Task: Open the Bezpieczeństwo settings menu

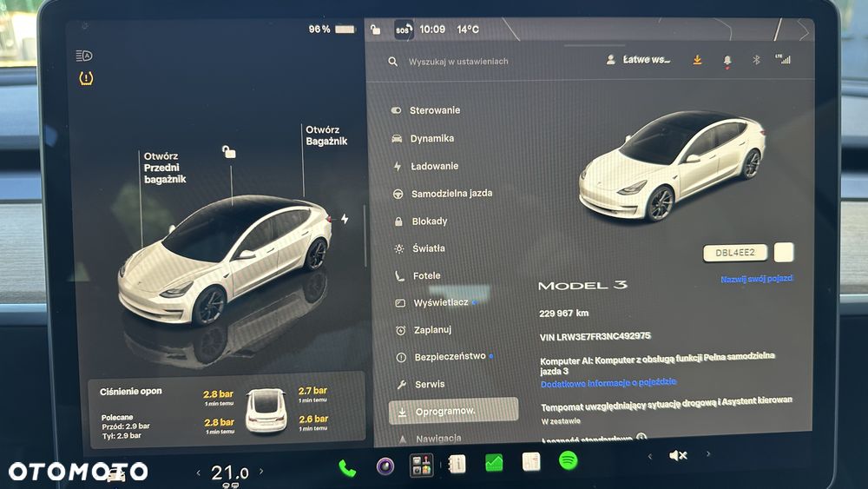Action: [445, 357]
